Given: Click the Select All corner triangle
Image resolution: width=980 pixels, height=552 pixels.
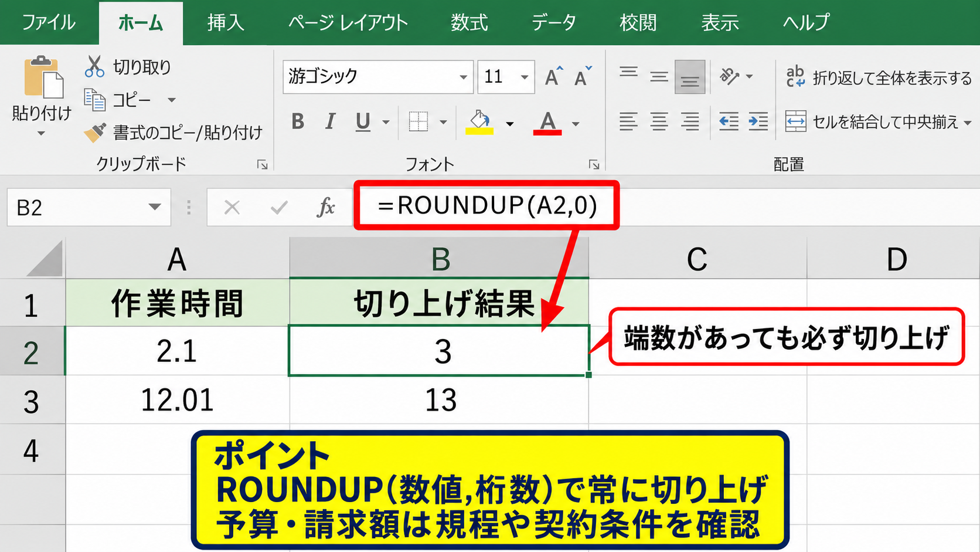Looking at the screenshot, I should coord(45,259).
